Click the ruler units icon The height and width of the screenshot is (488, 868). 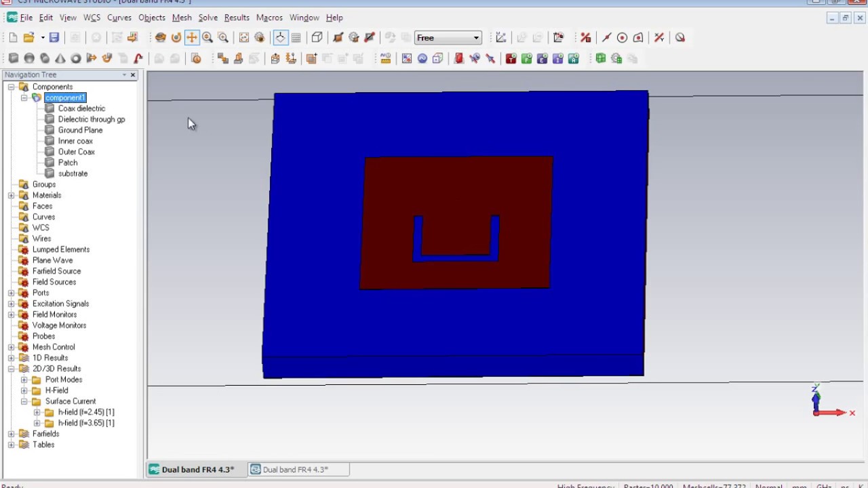[385, 59]
